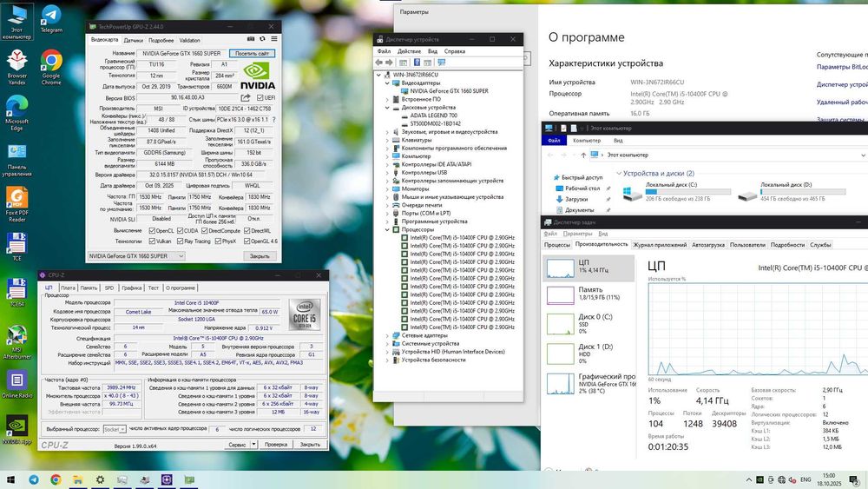Open Control Panel desktop icon
The width and height of the screenshot is (868, 489).
[x=16, y=159]
